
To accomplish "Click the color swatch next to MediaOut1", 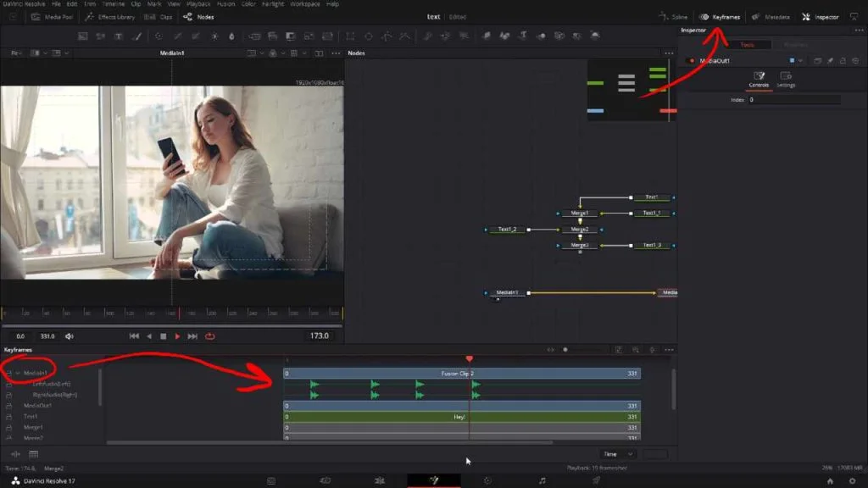I will click(x=793, y=61).
